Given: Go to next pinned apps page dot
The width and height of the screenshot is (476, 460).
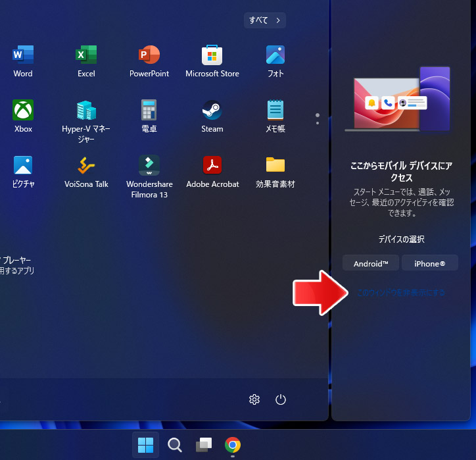Looking at the screenshot, I should (x=318, y=123).
